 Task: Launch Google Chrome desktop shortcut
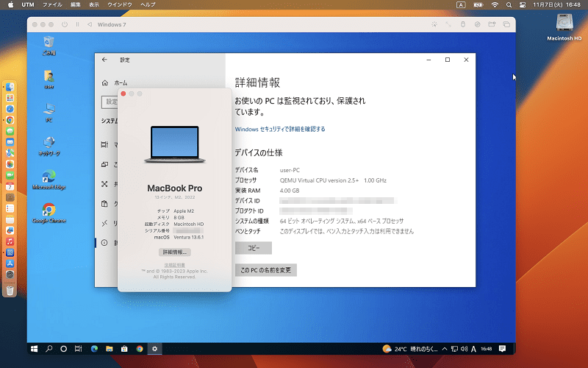click(x=49, y=213)
